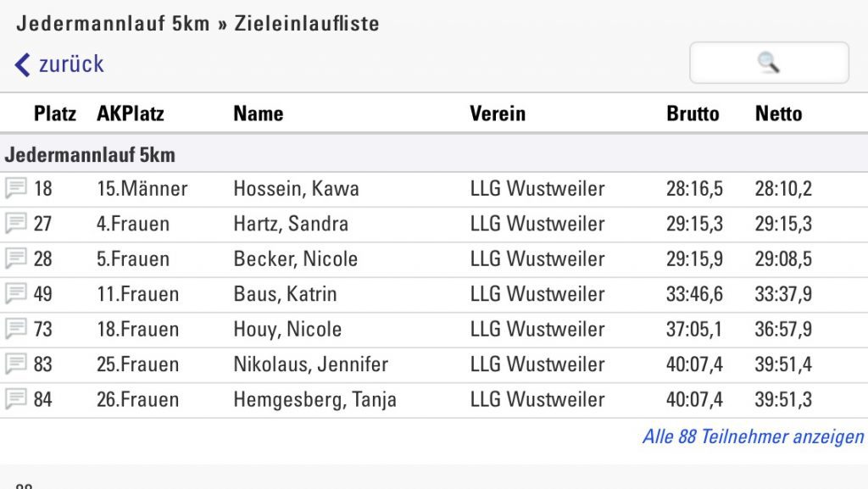This screenshot has height=489, width=868.
Task: Select the Nikolaus, Jennifer result row
Action: 310,364
